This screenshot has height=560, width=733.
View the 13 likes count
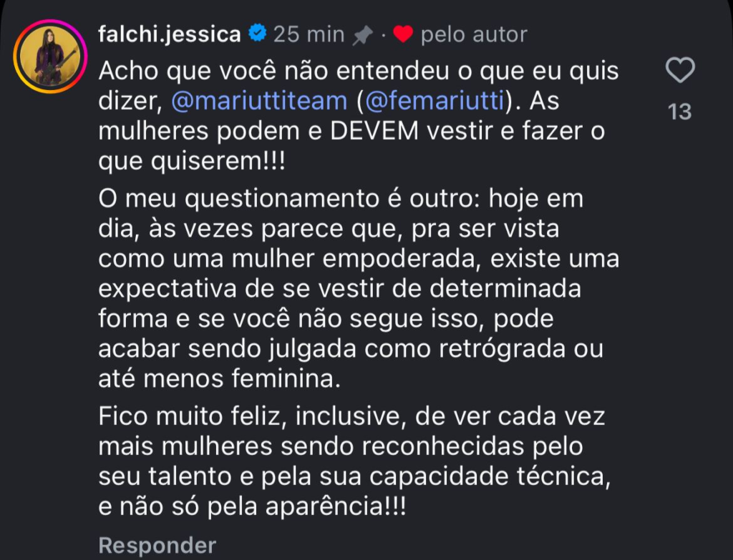679,112
